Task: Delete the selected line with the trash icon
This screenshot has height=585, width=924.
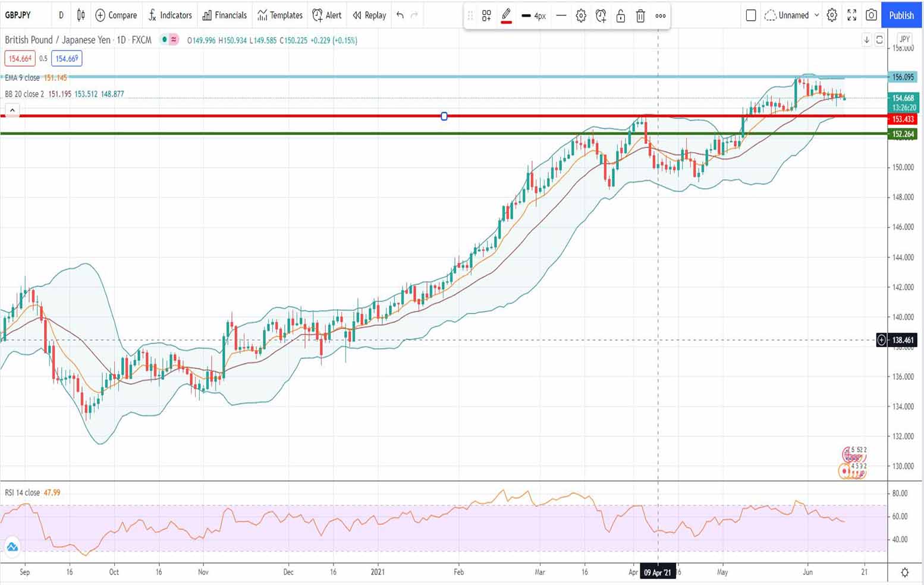Action: tap(640, 16)
